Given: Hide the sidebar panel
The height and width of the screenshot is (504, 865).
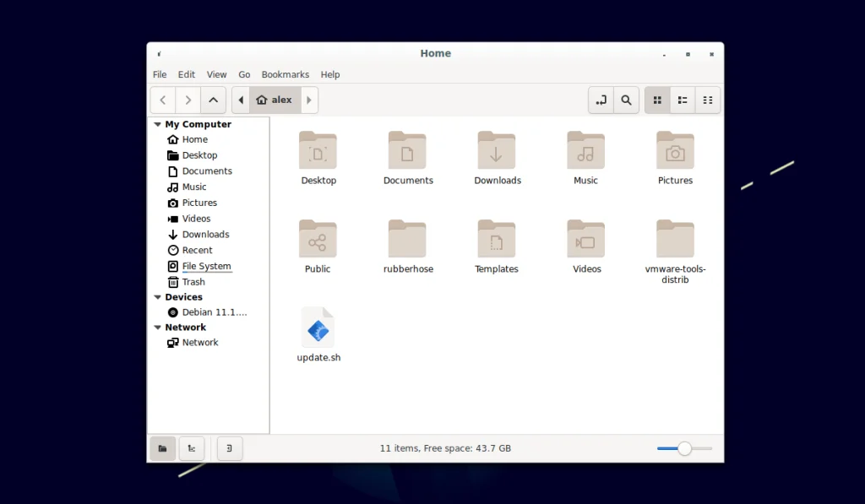Looking at the screenshot, I should [229, 448].
